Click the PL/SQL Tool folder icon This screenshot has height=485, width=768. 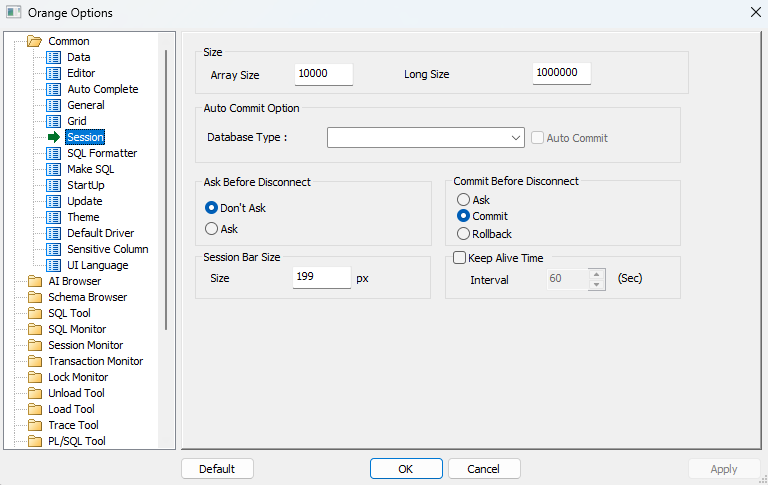coord(35,441)
